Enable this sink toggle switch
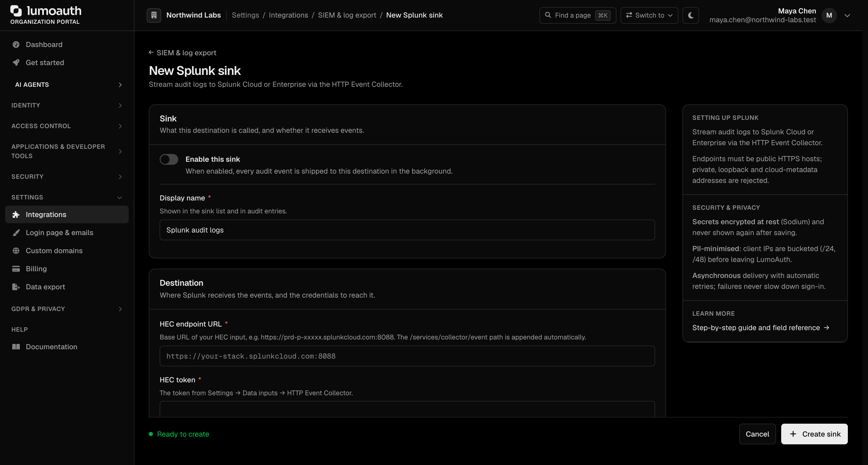Screen dimensions: 868x465 point(169,159)
